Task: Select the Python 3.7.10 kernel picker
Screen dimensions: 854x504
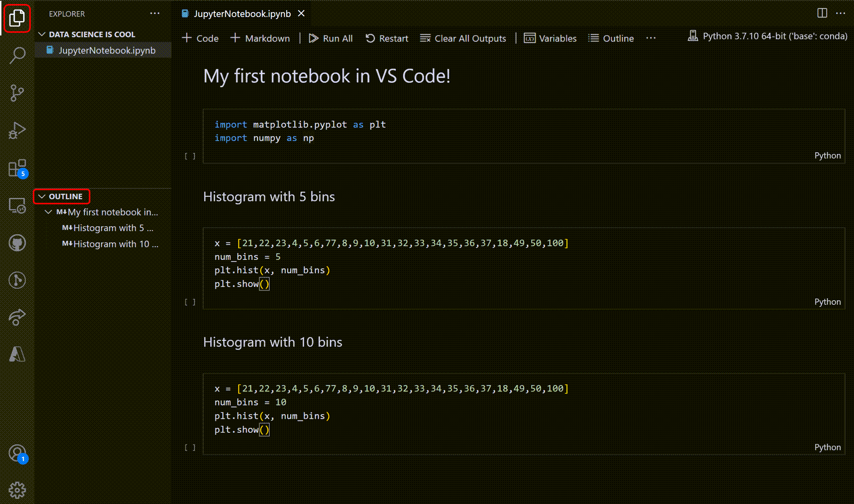Action: pyautogui.click(x=767, y=36)
